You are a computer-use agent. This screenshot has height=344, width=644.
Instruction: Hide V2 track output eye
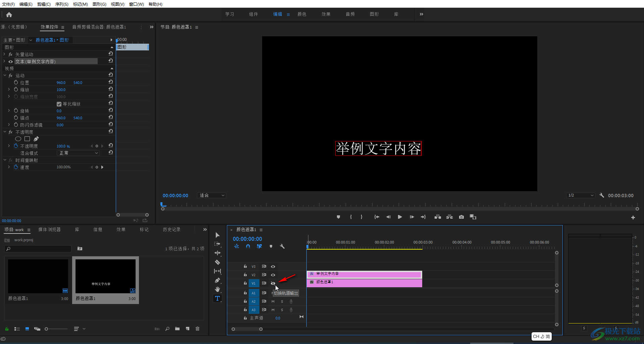(273, 275)
